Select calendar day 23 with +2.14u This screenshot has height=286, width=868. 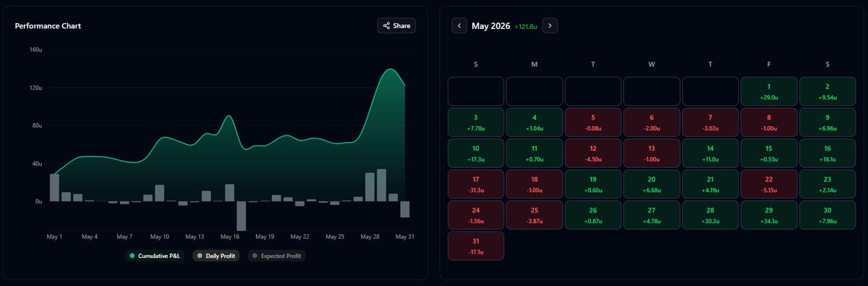coord(827,184)
